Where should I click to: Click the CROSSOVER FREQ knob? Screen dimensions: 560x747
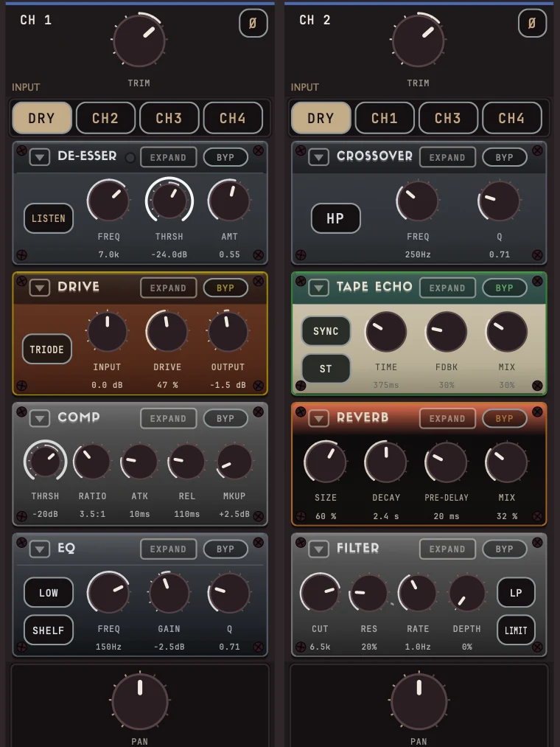[418, 201]
